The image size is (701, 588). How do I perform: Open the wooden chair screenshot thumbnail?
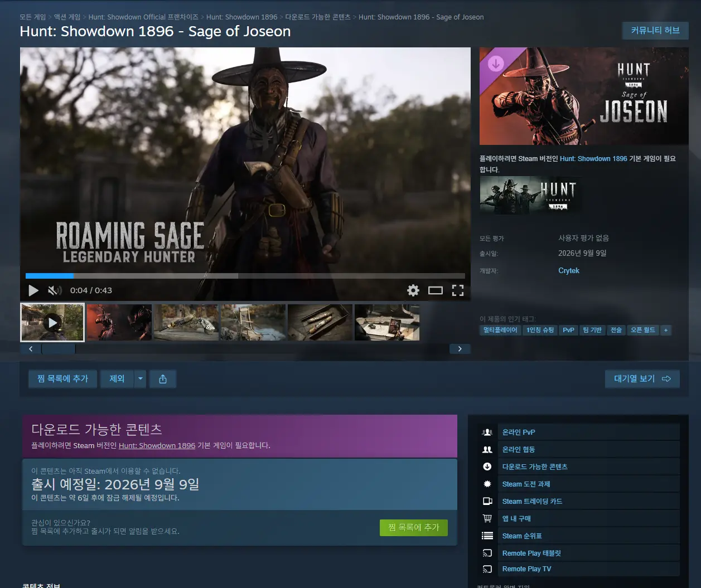(253, 322)
